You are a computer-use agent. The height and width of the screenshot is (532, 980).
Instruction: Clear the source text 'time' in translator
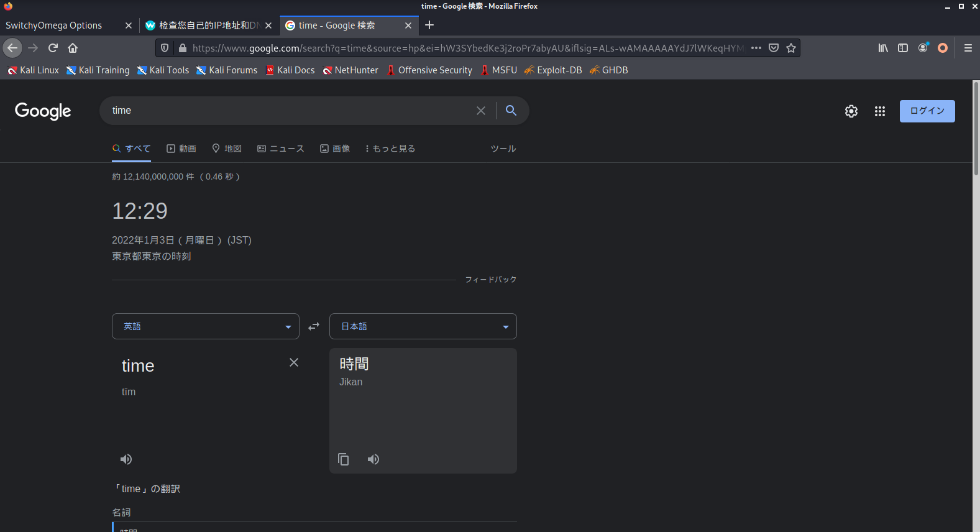click(x=294, y=362)
